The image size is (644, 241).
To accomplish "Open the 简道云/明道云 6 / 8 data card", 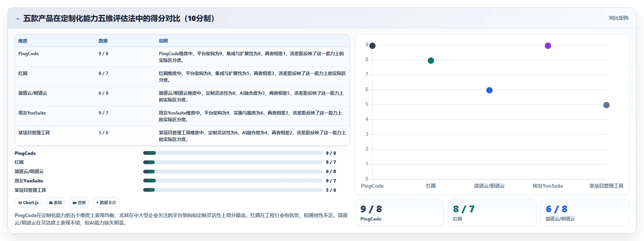I will 585,213.
